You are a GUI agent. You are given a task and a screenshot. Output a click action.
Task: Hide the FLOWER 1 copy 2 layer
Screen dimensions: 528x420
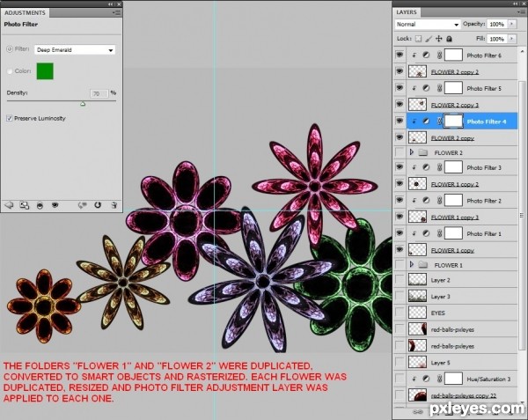click(400, 183)
